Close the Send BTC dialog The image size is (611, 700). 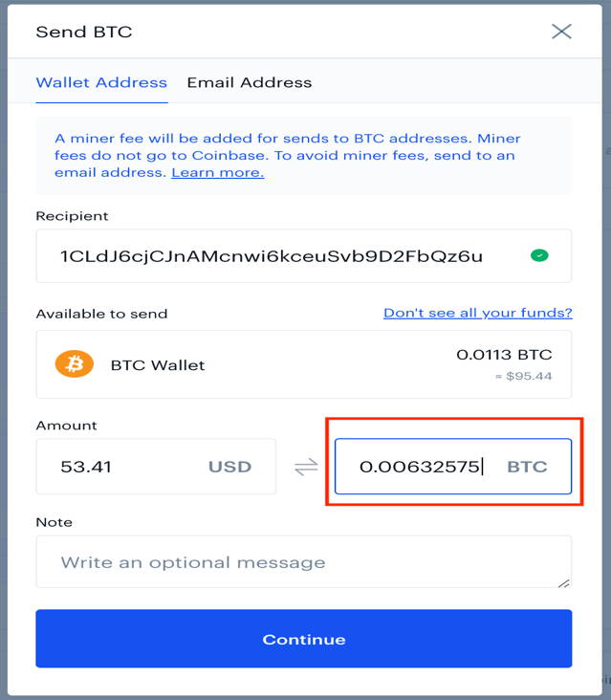coord(561,32)
